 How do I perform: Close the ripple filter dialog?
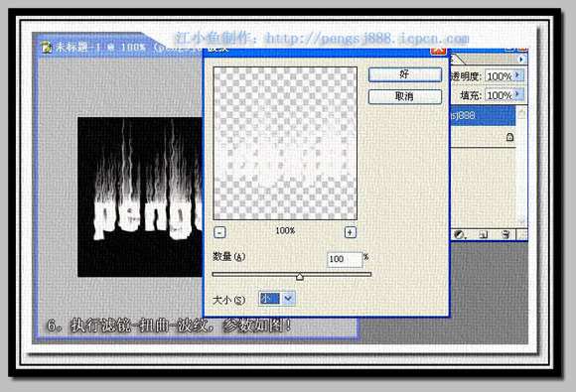coord(438,50)
